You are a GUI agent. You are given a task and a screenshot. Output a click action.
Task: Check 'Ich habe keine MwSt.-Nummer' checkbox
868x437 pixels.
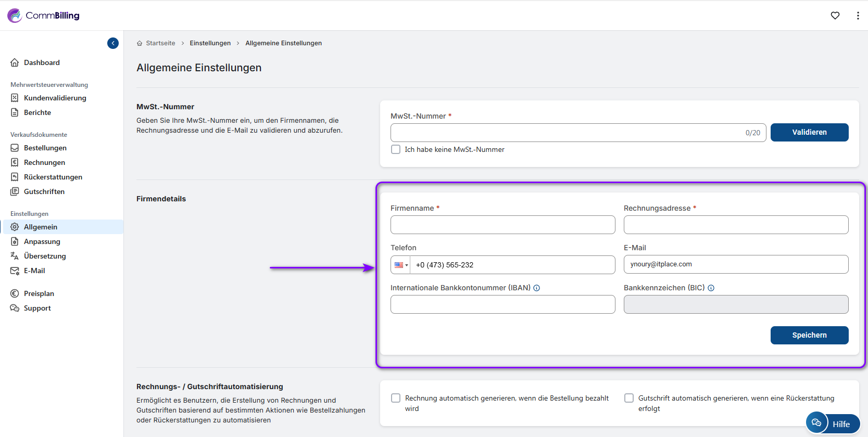tap(396, 149)
